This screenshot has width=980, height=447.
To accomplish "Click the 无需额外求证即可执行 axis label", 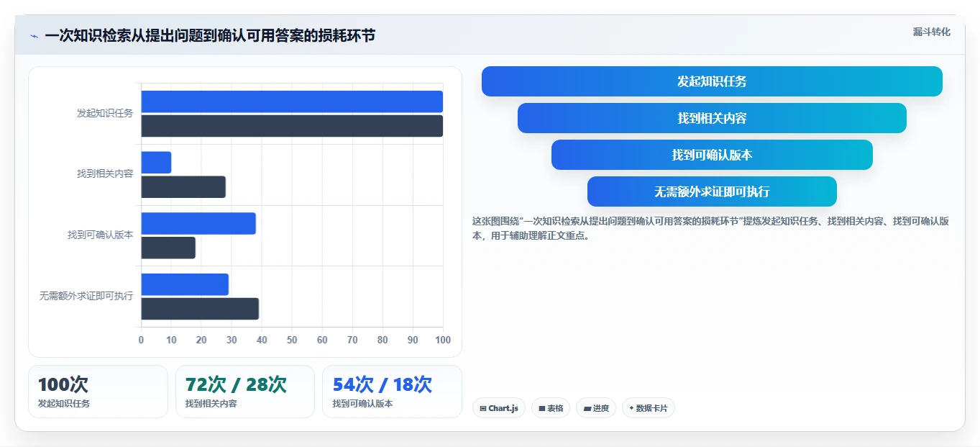I will 86,296.
